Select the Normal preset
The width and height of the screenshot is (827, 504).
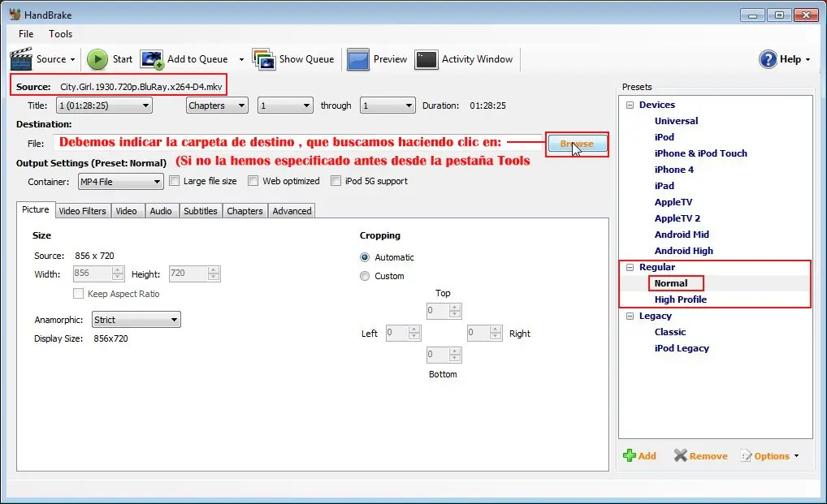tap(671, 283)
